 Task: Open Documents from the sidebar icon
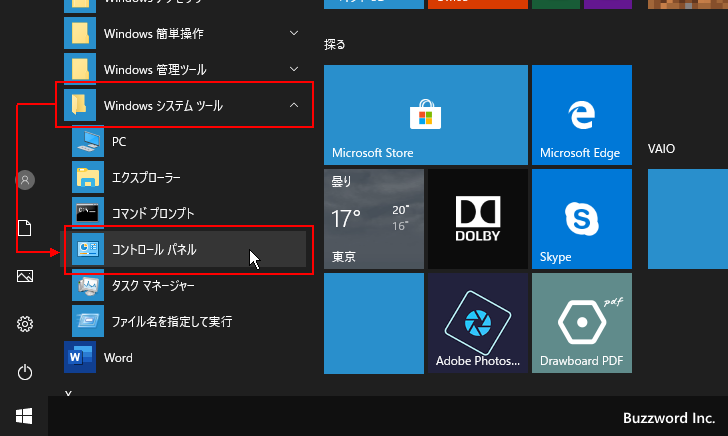[25, 228]
